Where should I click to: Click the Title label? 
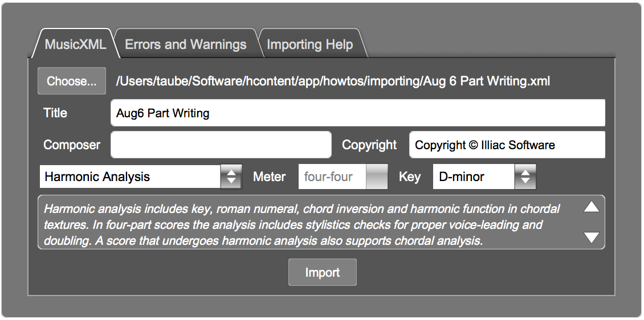[55, 113]
